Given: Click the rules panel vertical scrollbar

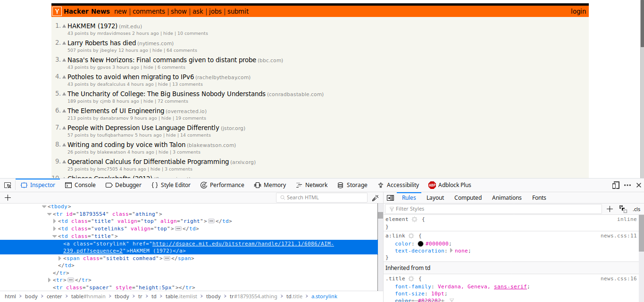Looking at the screenshot, I should [641, 233].
